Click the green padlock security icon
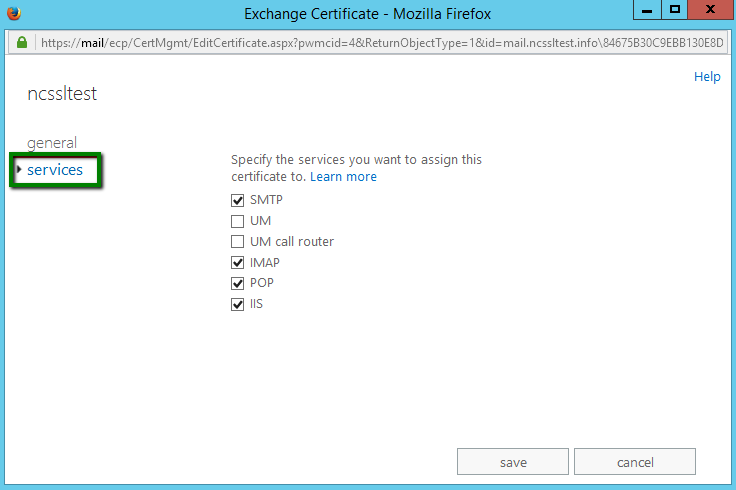This screenshot has height=490, width=736. (x=22, y=43)
